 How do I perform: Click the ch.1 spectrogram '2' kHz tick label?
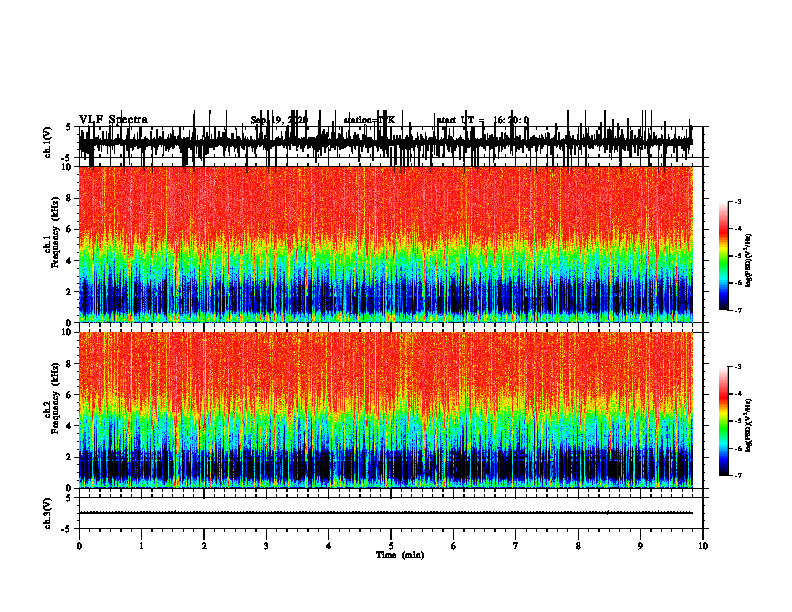coord(69,292)
